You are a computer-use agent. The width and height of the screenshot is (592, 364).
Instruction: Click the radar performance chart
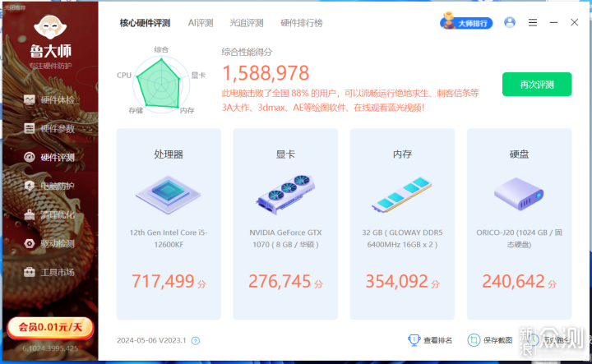[161, 84]
